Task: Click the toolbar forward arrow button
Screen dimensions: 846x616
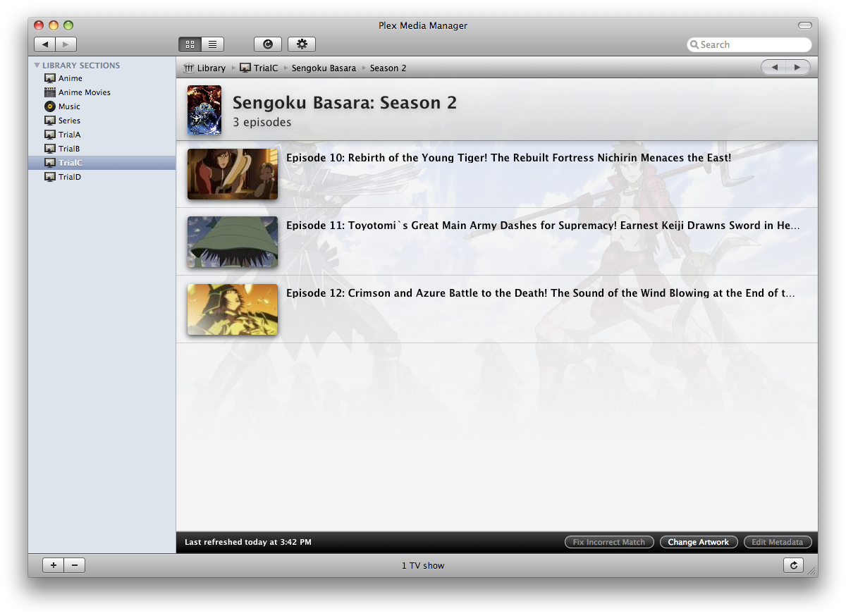Action: click(66, 44)
